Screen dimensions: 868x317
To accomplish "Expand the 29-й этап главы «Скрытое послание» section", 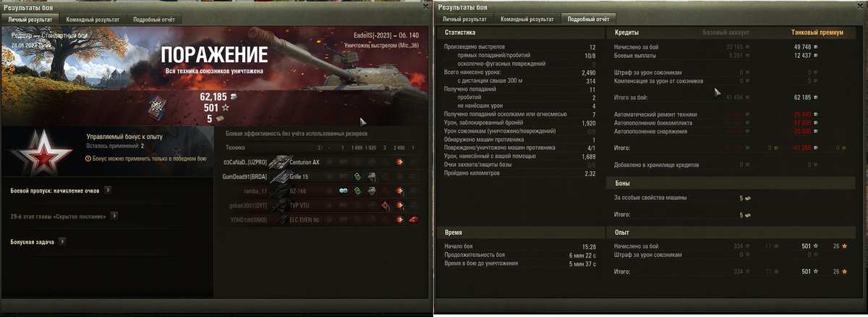I will [114, 216].
